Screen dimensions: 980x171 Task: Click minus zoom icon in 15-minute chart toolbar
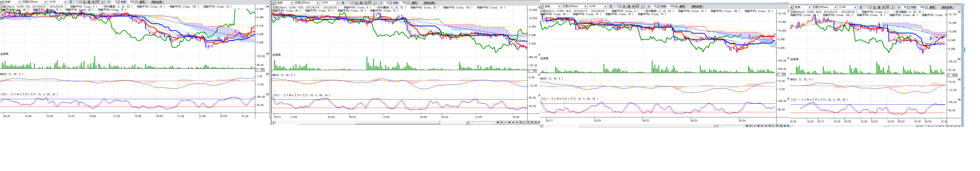point(506,122)
